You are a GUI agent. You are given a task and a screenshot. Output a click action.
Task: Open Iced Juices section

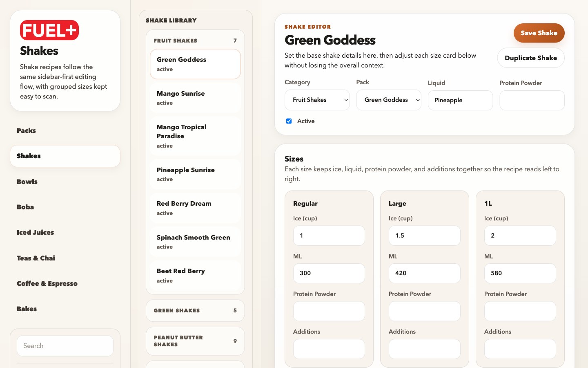coord(65,232)
